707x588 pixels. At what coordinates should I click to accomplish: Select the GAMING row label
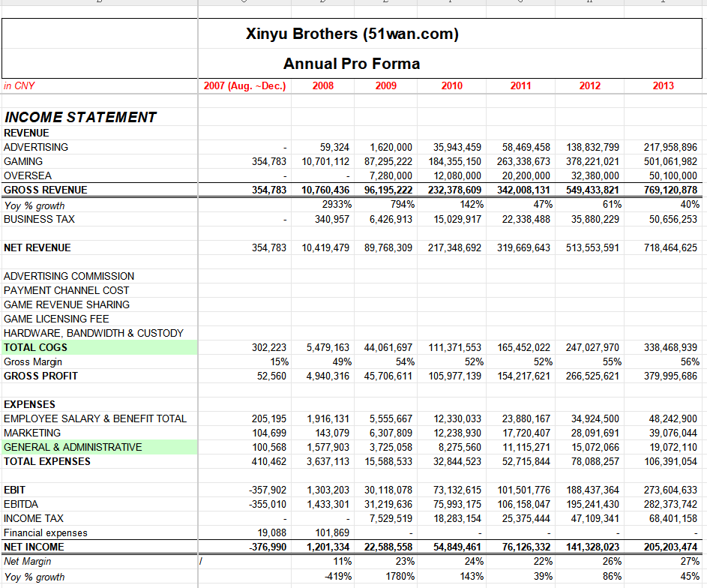[x=23, y=161]
